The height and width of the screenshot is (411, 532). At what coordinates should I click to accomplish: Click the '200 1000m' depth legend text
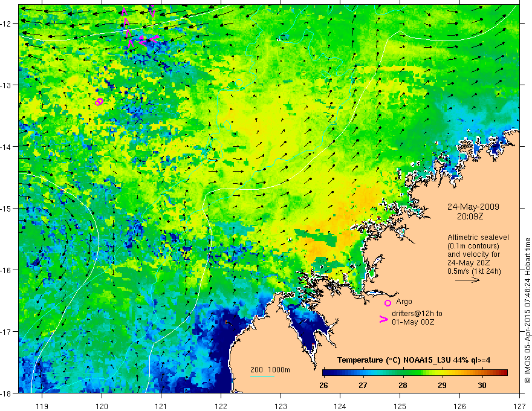(270, 370)
